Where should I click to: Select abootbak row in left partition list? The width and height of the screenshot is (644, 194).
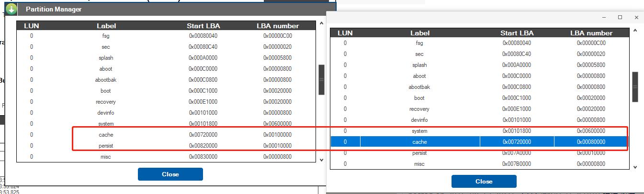pos(166,80)
